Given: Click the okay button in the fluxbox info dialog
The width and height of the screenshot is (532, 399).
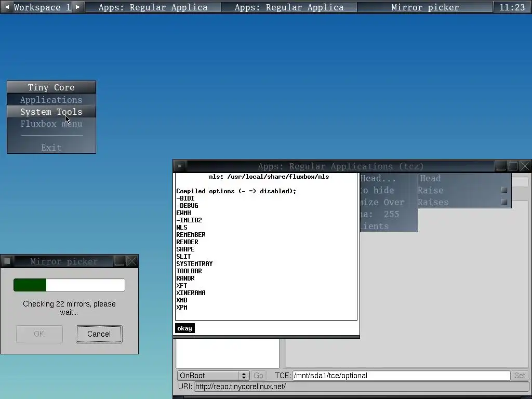Looking at the screenshot, I should click(x=185, y=328).
